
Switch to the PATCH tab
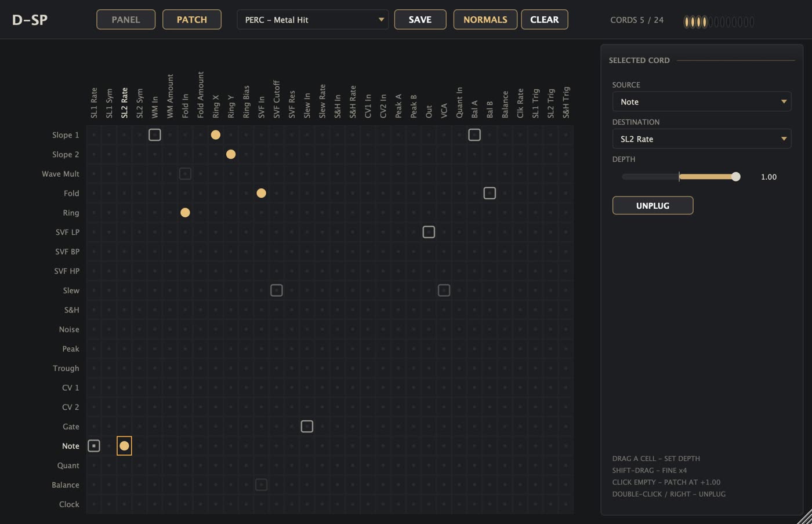(x=192, y=20)
